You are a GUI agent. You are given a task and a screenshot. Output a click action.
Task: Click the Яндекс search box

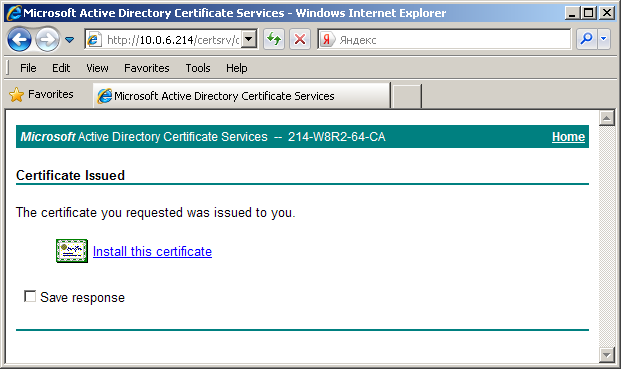pyautogui.click(x=453, y=40)
